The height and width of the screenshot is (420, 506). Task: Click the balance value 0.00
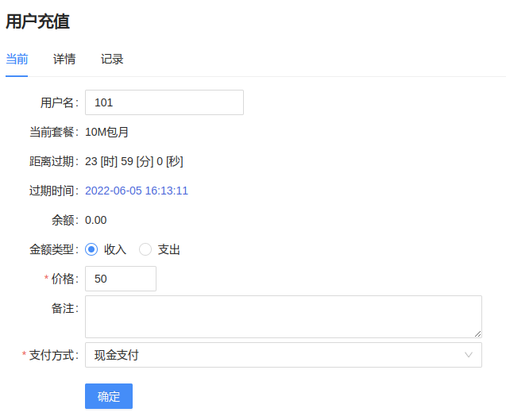[x=95, y=221]
